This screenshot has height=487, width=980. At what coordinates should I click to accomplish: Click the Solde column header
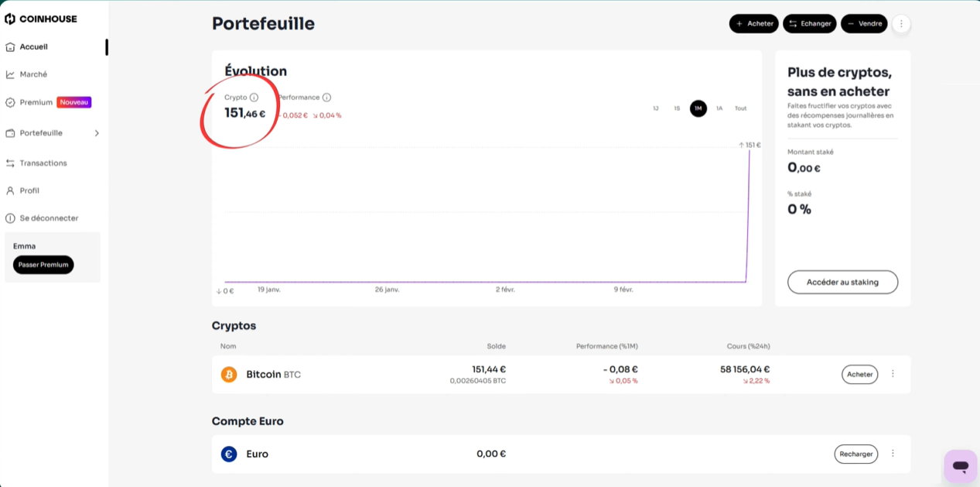tap(497, 346)
